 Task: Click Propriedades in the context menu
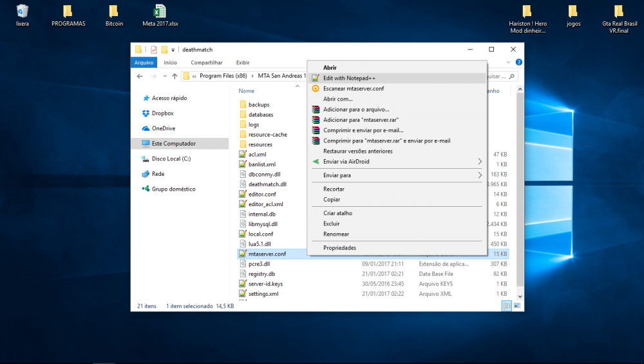point(339,248)
